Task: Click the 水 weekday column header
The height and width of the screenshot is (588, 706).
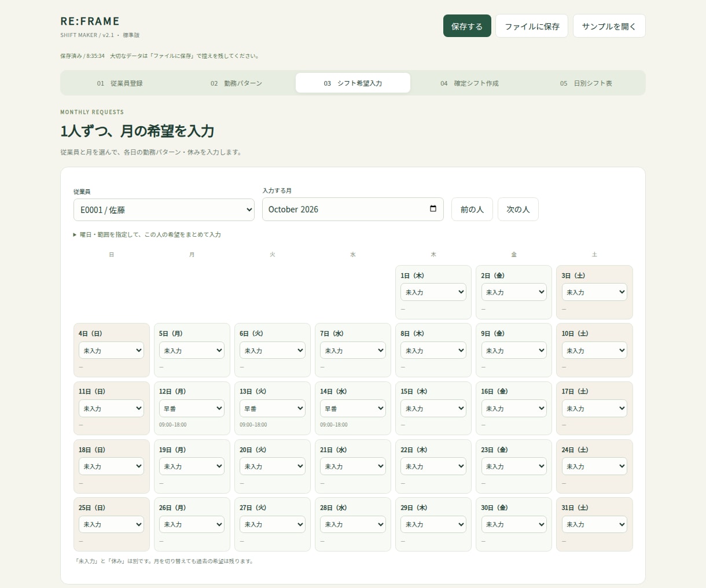Action: [x=352, y=255]
